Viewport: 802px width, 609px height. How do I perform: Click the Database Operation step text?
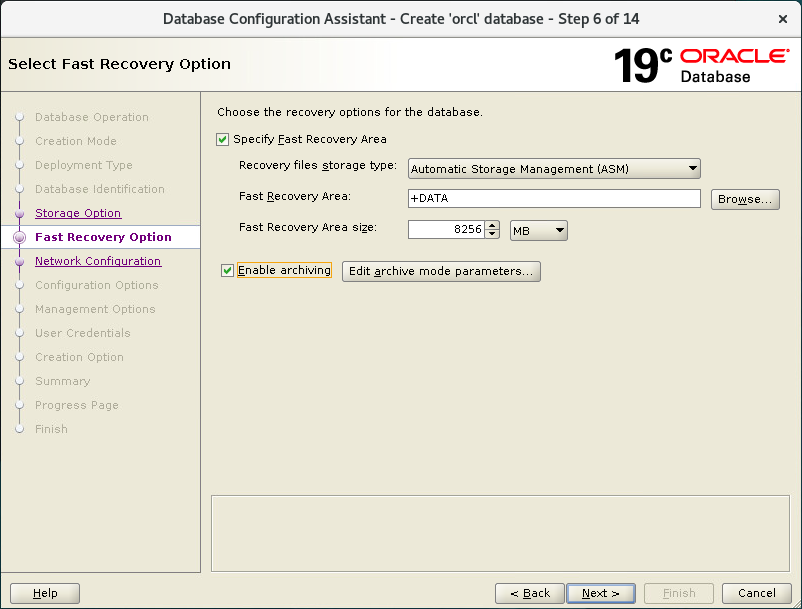tap(92, 117)
